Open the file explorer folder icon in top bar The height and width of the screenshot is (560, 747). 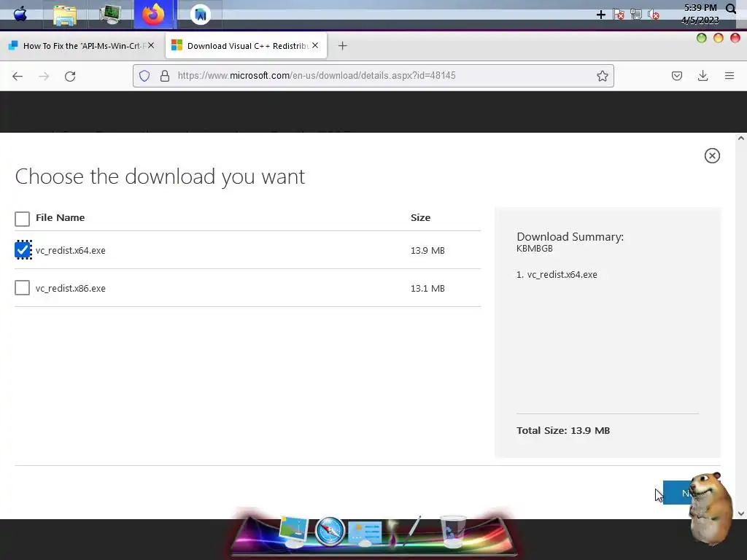[x=65, y=15]
